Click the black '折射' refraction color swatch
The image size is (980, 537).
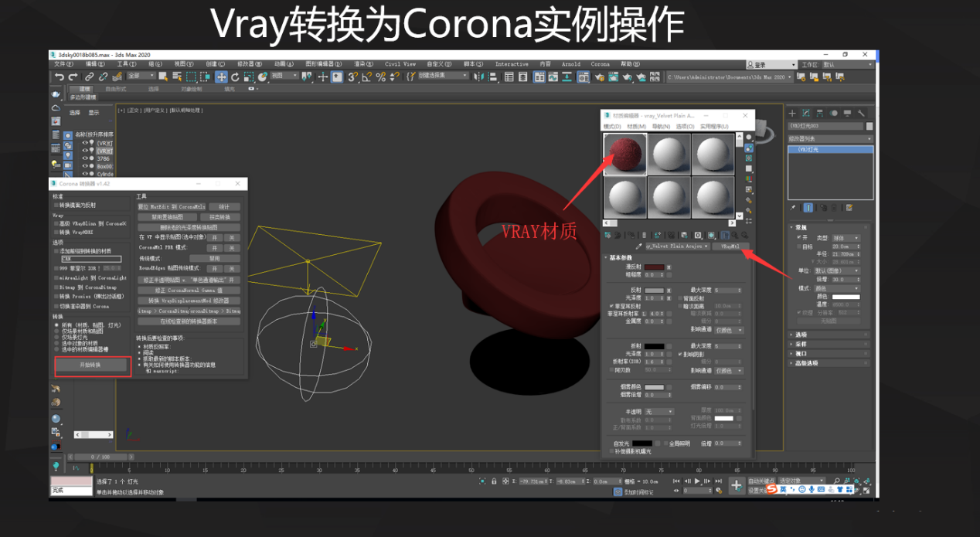tap(654, 346)
